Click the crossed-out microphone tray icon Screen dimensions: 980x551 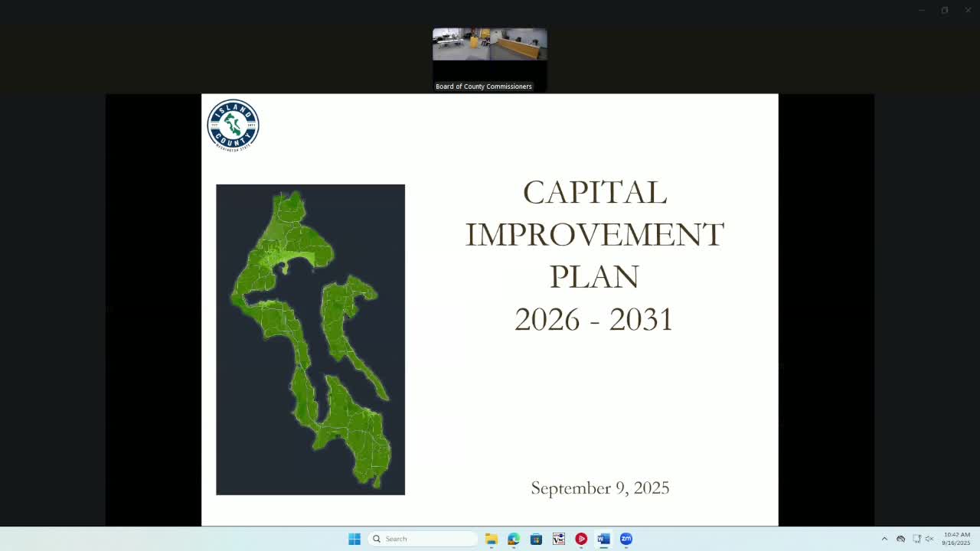[901, 539]
